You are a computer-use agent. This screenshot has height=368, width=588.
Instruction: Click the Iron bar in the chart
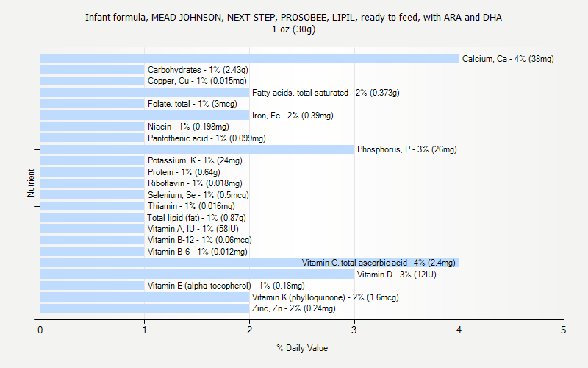point(145,116)
